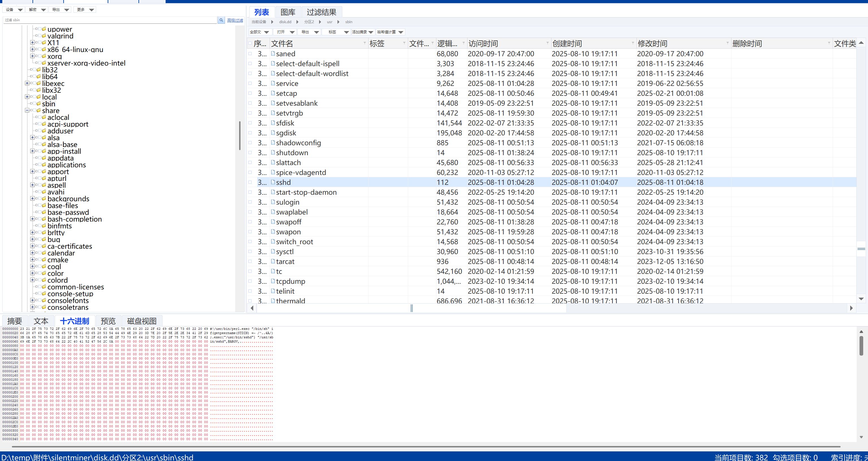Click breadcrumb arrow after 当前设备
868x461 pixels.
[272, 22]
